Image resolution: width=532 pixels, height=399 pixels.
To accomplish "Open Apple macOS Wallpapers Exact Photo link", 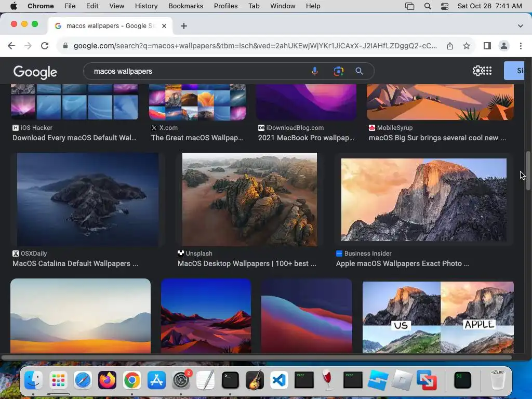I will tap(403, 263).
